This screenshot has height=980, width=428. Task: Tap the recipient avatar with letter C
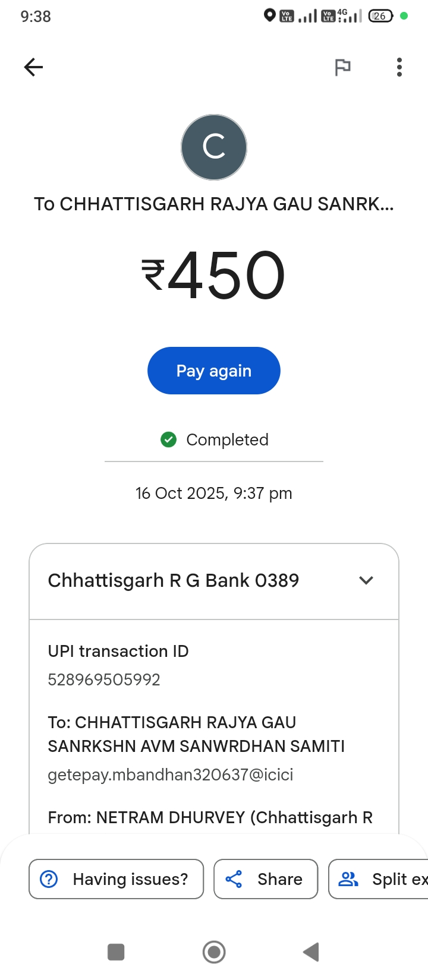tap(214, 147)
